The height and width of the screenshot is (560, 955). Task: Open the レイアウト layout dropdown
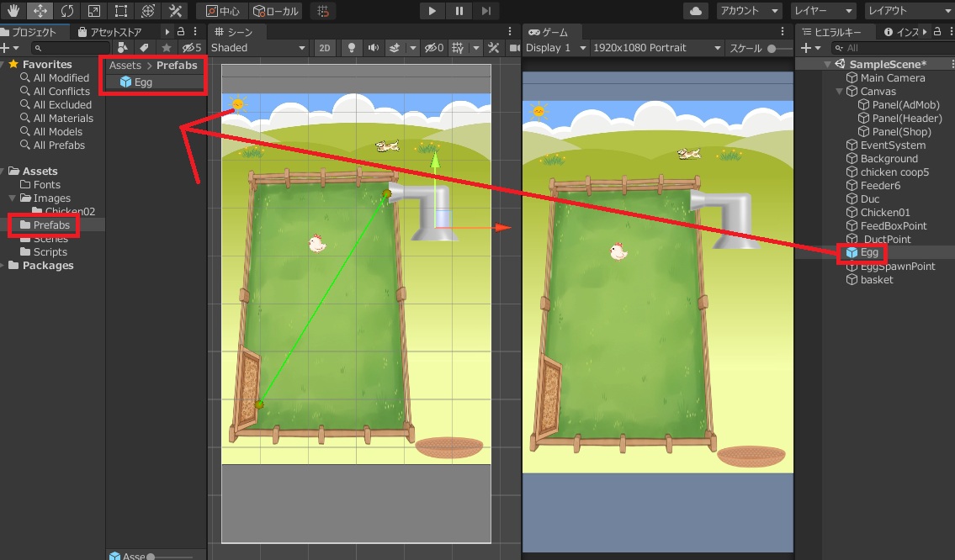(908, 11)
